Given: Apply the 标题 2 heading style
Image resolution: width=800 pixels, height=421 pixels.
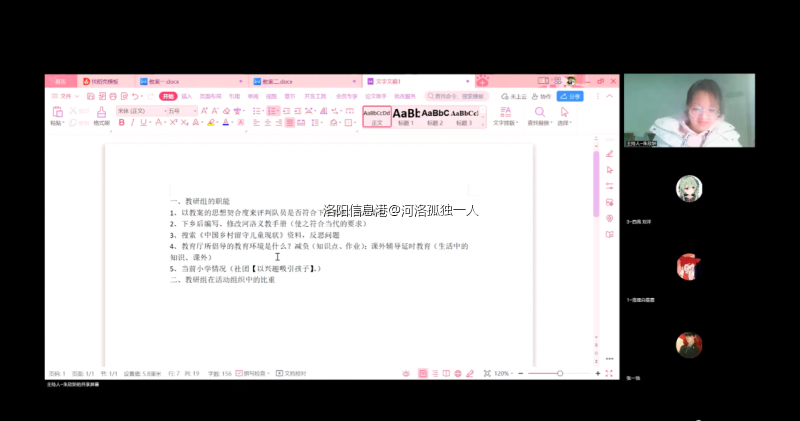Looking at the screenshot, I should pos(435,117).
